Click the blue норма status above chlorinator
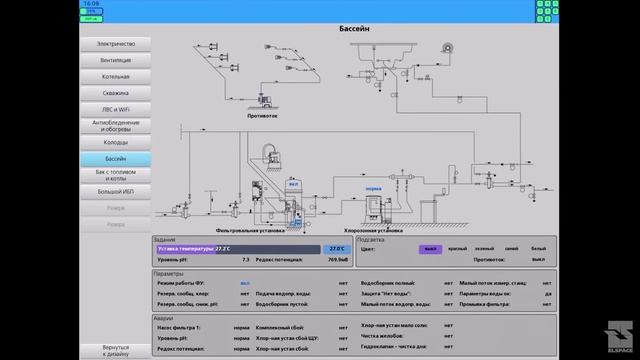The width and height of the screenshot is (640, 360). pos(373,189)
